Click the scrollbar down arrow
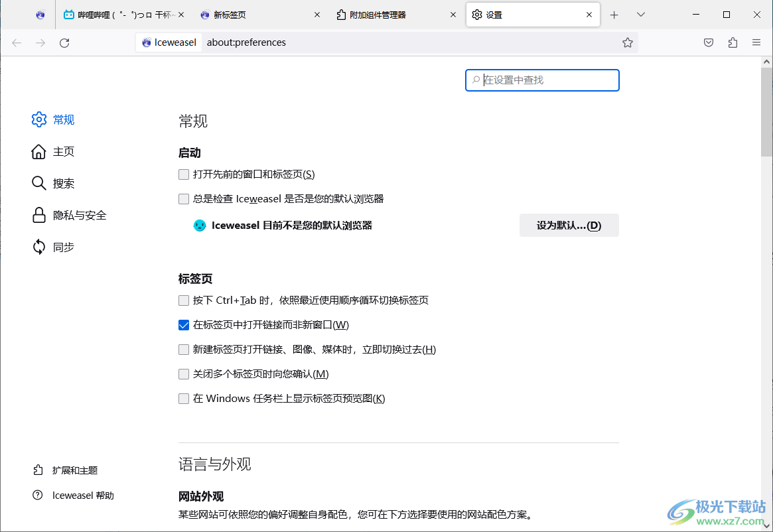The image size is (773, 532). point(766,525)
